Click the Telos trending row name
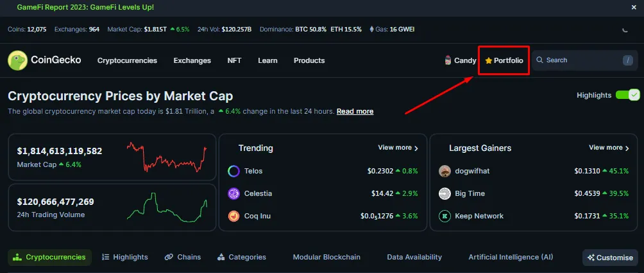The height and width of the screenshot is (273, 644). point(253,171)
